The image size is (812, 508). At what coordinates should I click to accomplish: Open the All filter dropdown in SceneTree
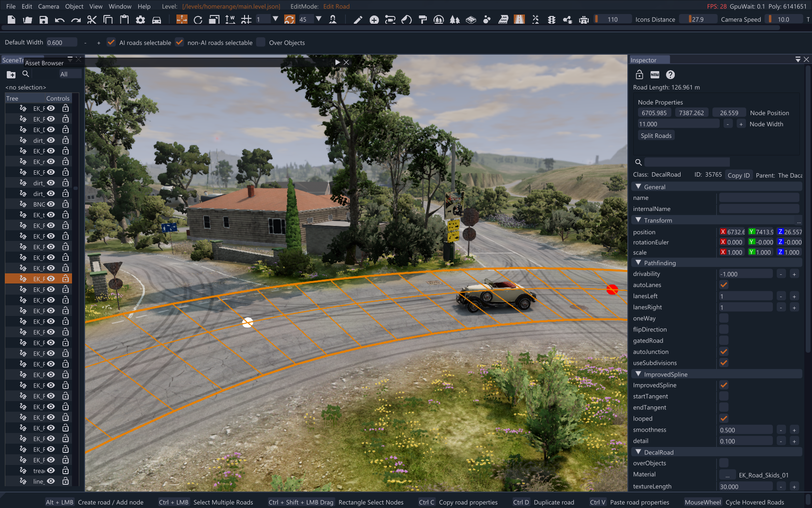pyautogui.click(x=70, y=74)
